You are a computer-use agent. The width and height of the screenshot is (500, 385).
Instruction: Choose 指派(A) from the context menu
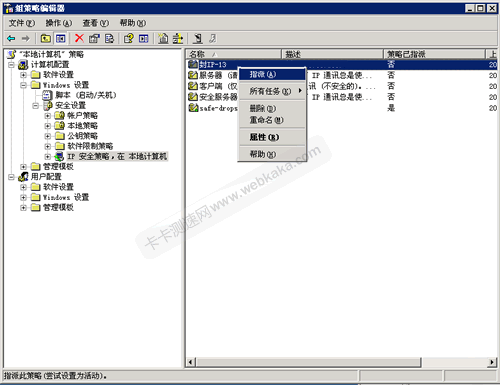[x=272, y=74]
